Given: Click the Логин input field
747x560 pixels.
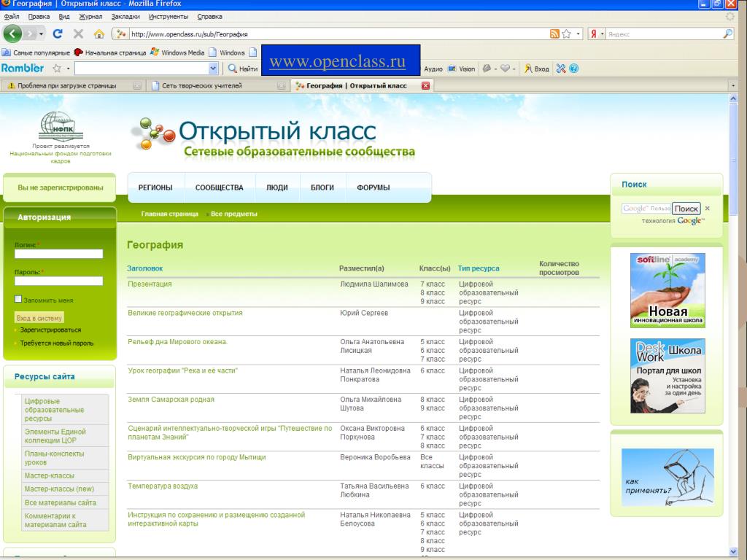Looking at the screenshot, I should tap(58, 254).
